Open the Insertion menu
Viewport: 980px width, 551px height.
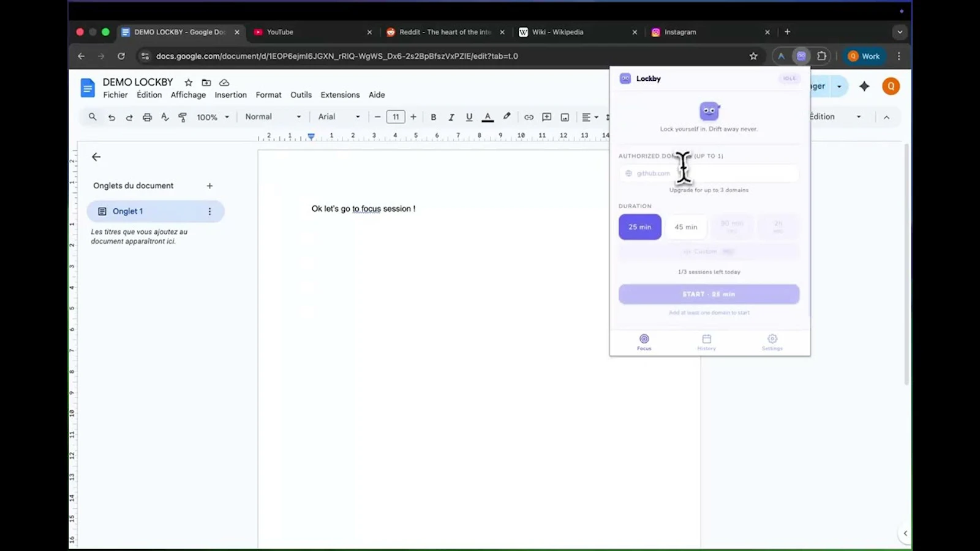click(x=230, y=95)
